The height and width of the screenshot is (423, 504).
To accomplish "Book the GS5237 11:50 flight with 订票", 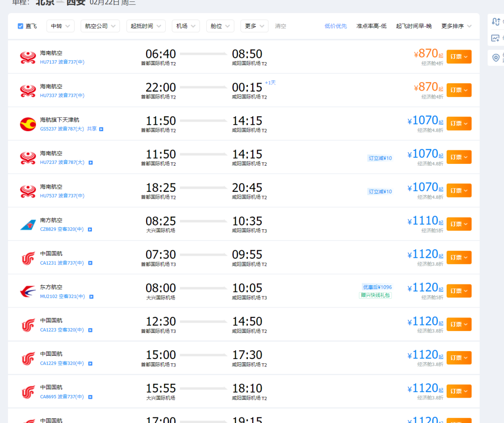I will [x=459, y=124].
